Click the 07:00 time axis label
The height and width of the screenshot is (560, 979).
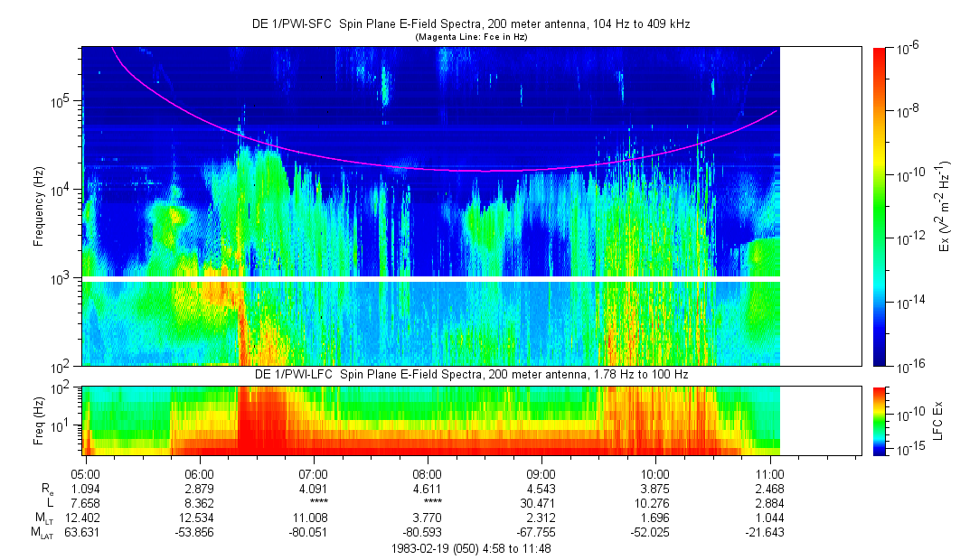tap(313, 472)
